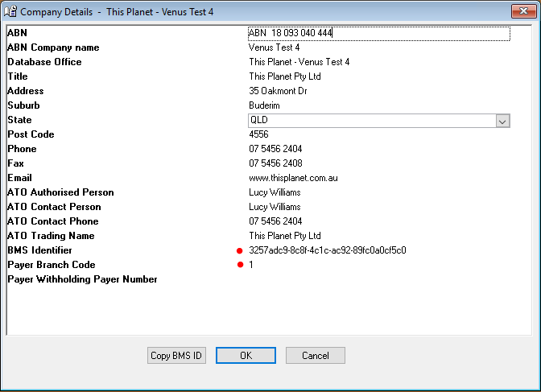Click the ATO Trading Name label
Screen dimensions: 541x392
click(x=51, y=236)
